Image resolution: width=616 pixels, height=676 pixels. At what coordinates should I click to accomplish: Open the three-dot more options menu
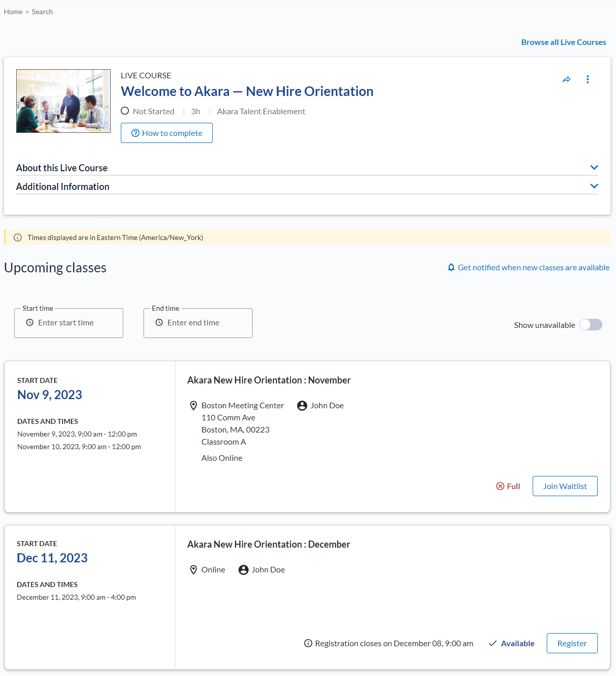(587, 79)
